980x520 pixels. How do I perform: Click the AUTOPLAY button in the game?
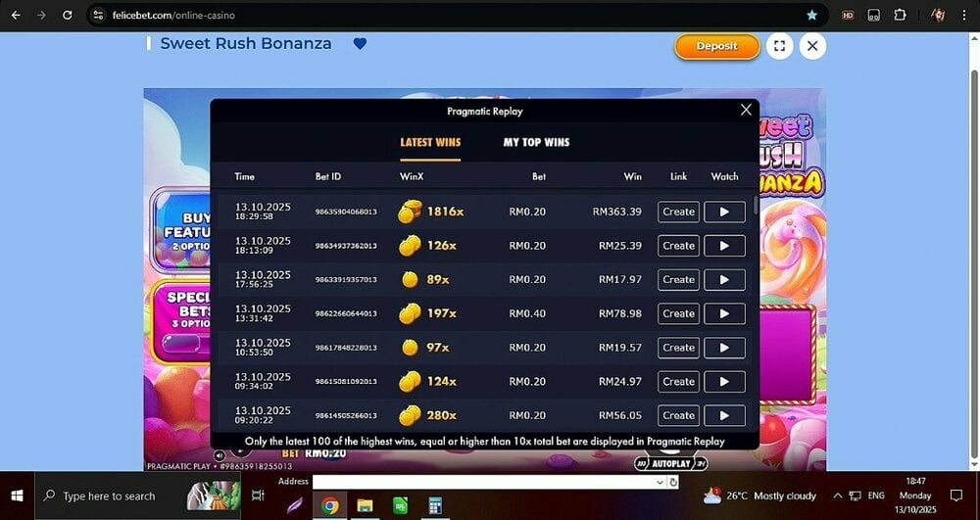pos(671,463)
